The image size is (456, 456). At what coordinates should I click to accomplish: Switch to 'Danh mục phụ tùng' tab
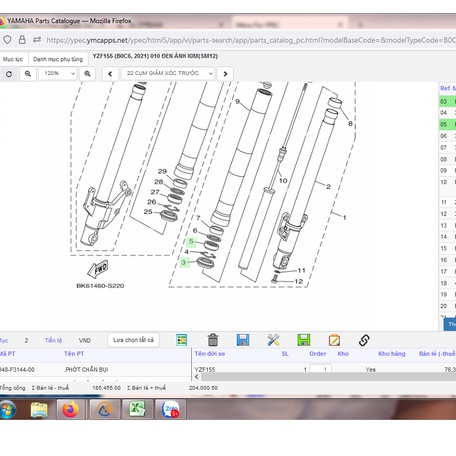(58, 59)
